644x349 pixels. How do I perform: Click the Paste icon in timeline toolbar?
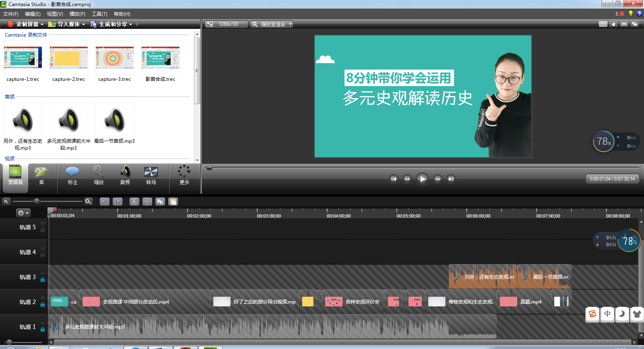point(173,201)
